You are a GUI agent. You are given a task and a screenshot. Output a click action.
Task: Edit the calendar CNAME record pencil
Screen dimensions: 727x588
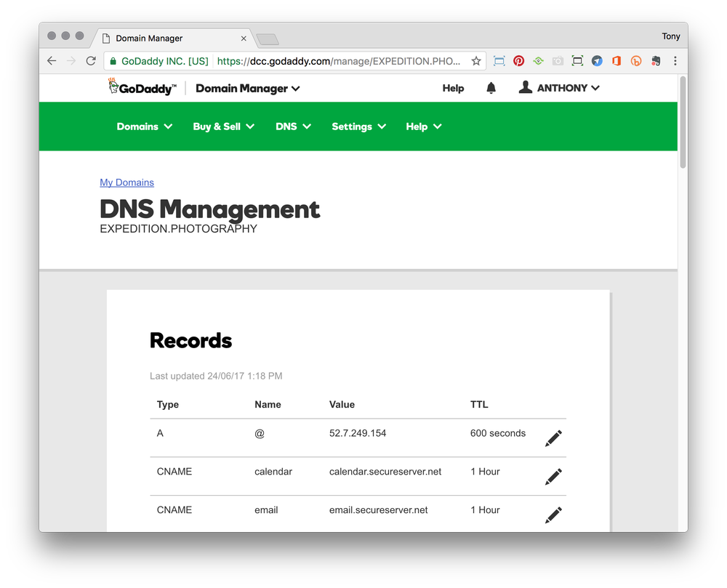pos(553,476)
